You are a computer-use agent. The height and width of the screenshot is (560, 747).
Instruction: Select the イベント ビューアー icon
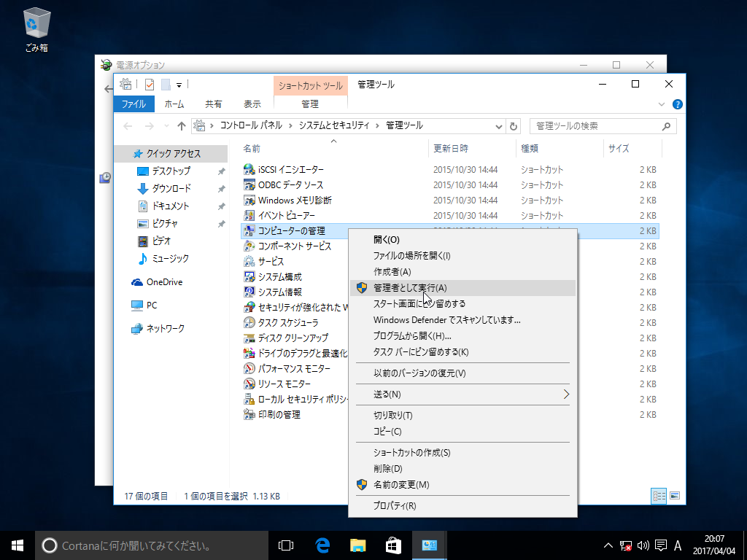(249, 215)
